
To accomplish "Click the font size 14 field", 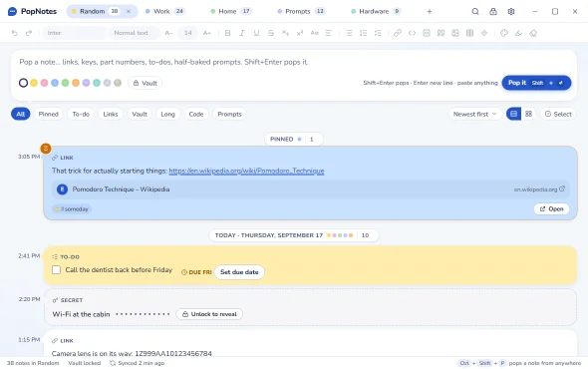I will [x=188, y=33].
